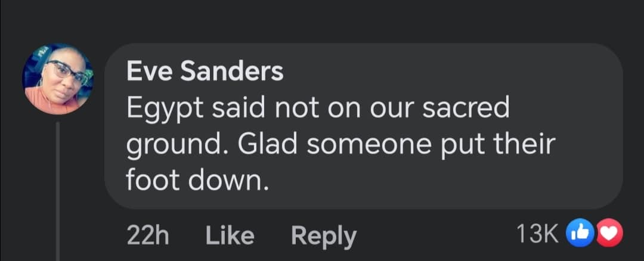Open the 22h comment timestamp
This screenshot has height=261, width=644.
148,236
